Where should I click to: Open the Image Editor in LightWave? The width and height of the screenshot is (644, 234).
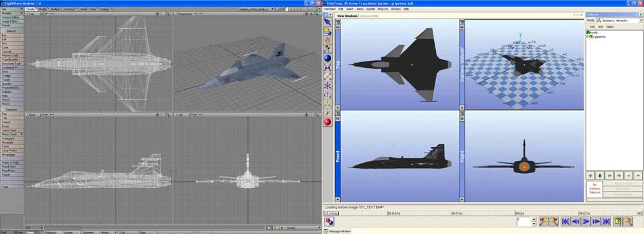point(12,21)
